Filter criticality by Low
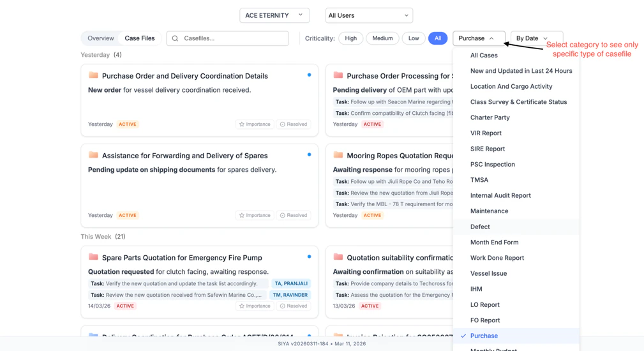The width and height of the screenshot is (644, 351). 414,38
